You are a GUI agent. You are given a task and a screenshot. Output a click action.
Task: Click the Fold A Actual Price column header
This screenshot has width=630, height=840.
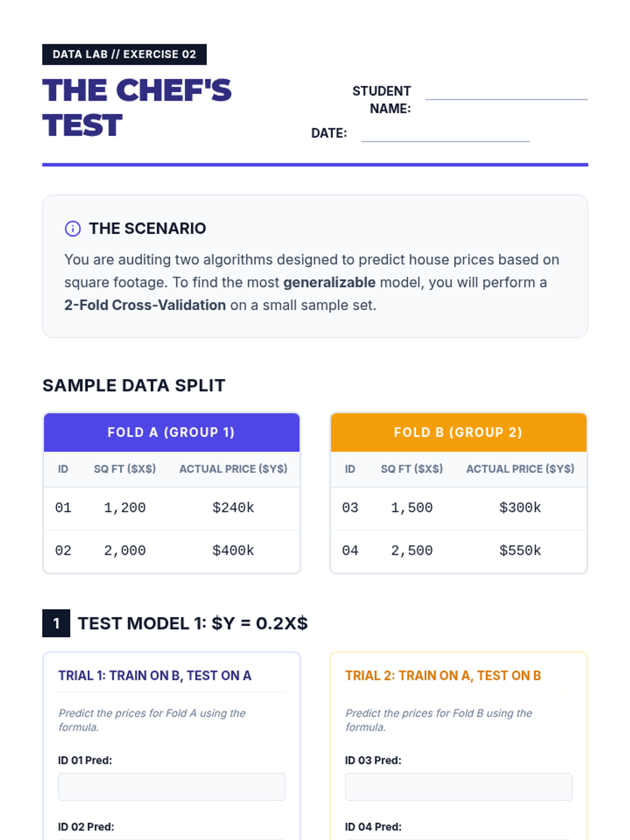click(x=233, y=469)
